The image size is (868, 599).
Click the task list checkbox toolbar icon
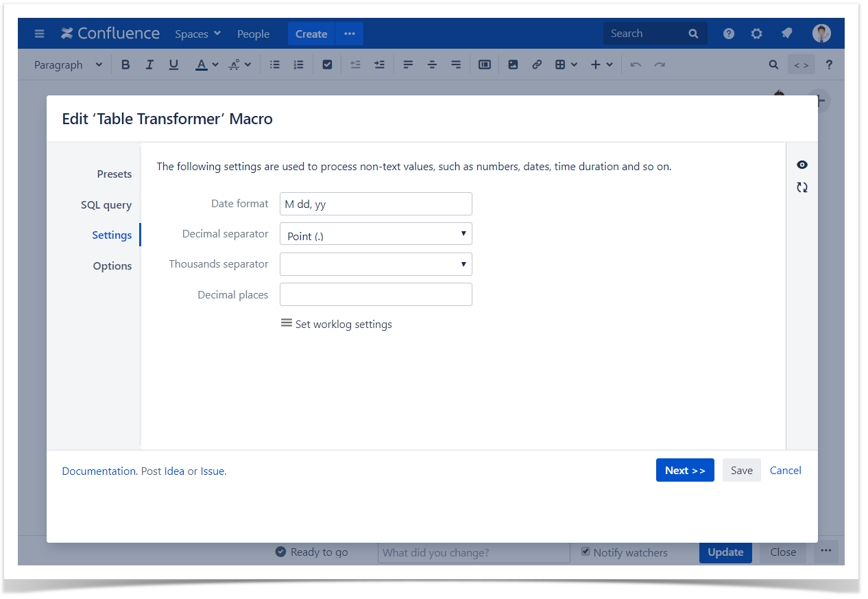pos(327,64)
